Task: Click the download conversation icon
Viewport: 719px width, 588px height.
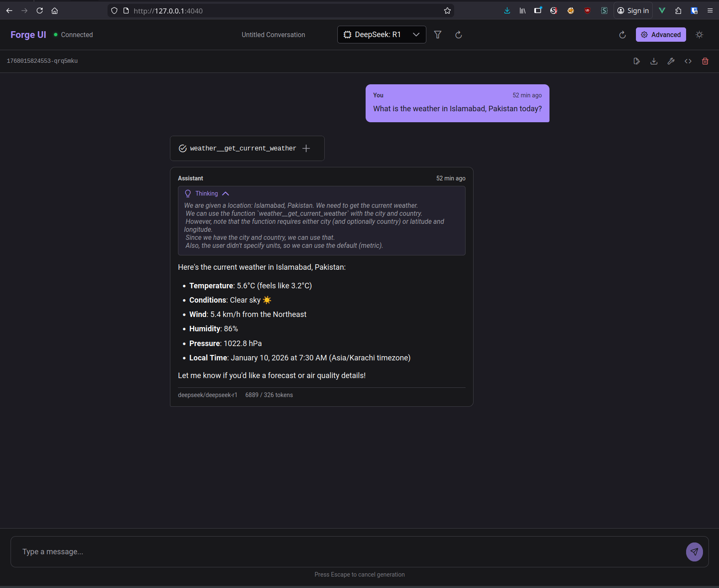Action: [654, 61]
